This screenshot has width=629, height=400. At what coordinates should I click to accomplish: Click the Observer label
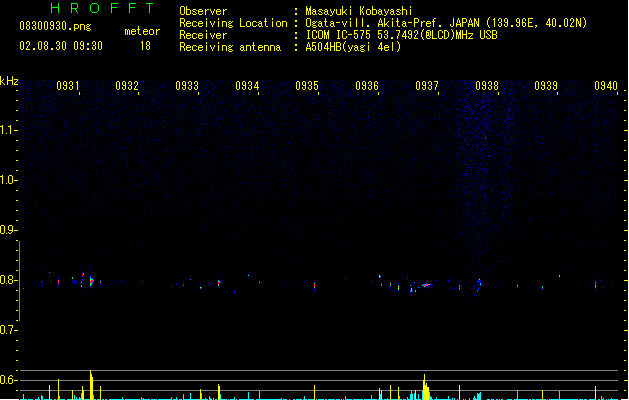tap(203, 11)
